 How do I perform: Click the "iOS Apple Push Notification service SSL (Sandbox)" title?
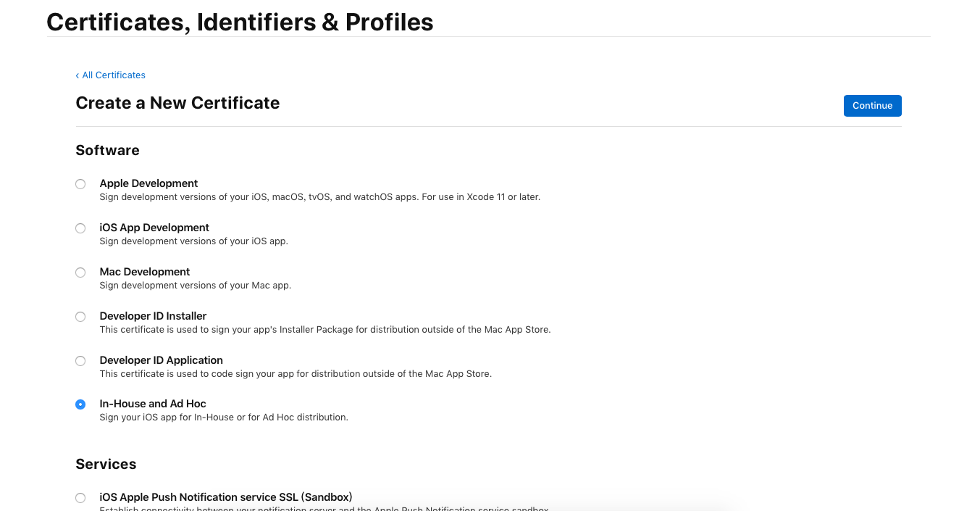tap(226, 497)
